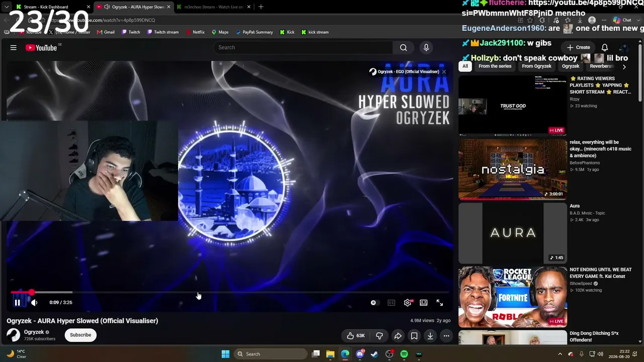Open the player settings gear
Screen dimensions: 644x362
408,303
